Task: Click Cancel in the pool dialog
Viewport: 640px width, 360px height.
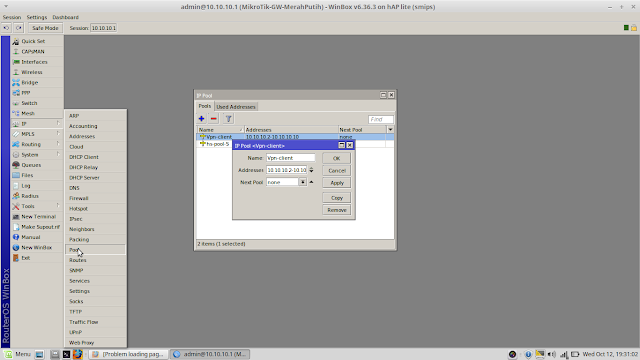Action: [336, 171]
